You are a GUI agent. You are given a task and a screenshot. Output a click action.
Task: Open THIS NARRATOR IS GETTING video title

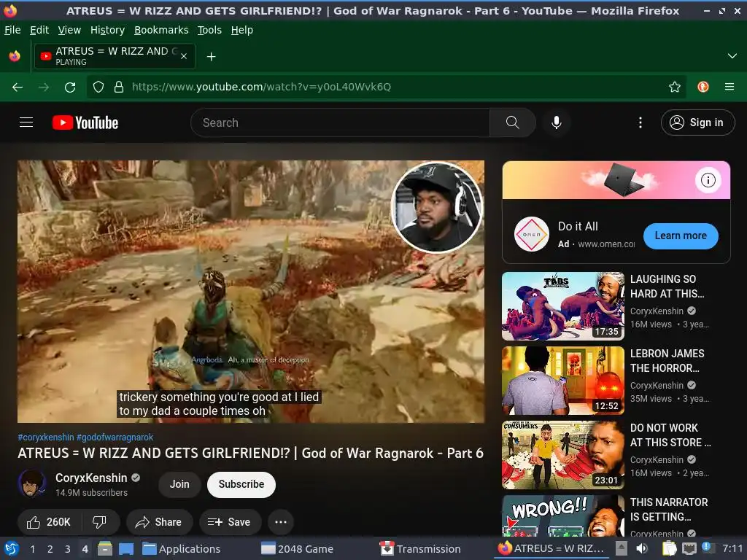pos(669,510)
